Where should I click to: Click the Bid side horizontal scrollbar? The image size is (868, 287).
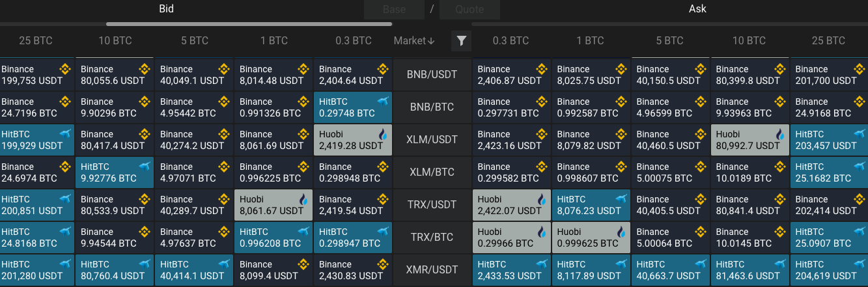[x=249, y=24]
